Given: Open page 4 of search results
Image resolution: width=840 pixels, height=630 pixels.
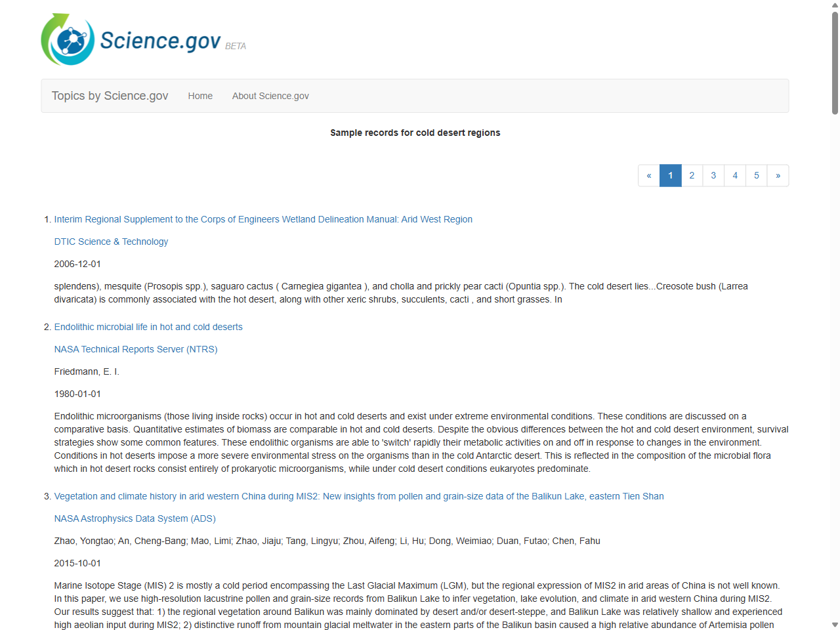Looking at the screenshot, I should tap(735, 175).
